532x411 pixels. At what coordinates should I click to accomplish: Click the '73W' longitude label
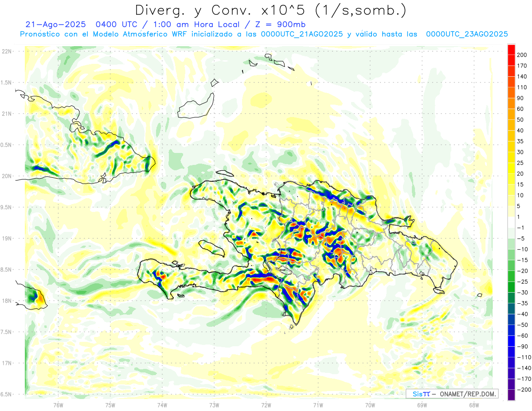214,405
